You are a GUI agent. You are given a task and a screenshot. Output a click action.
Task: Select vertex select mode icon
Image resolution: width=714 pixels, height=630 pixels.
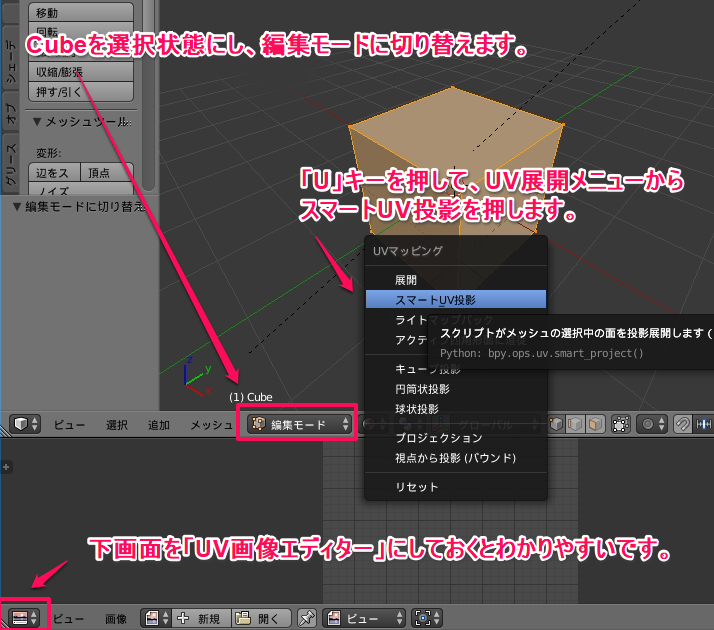556,424
